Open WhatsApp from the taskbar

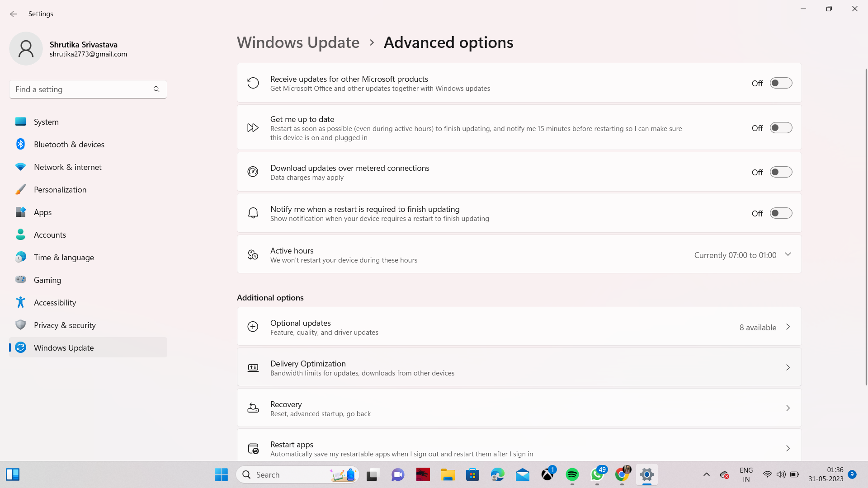pyautogui.click(x=597, y=474)
